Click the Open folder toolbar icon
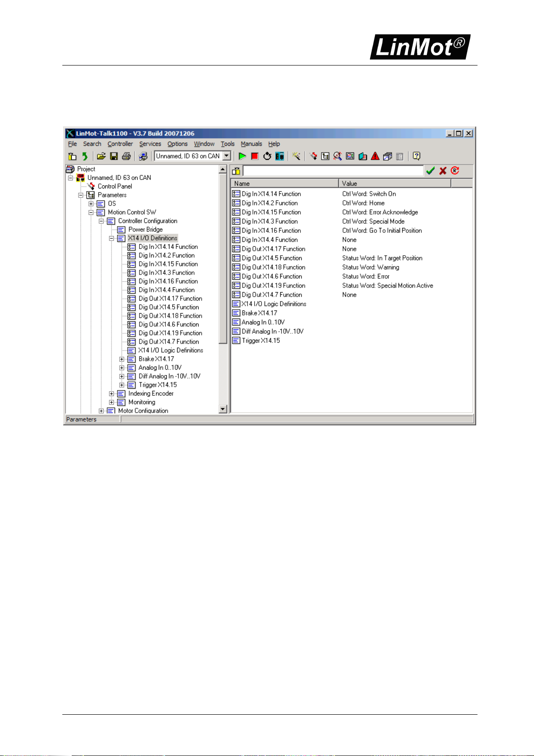 point(101,156)
